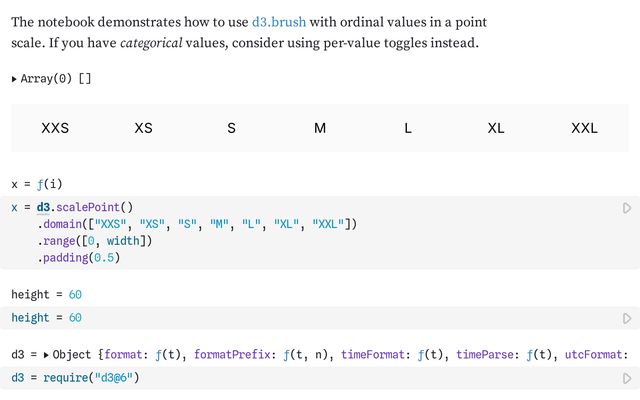
Task: Click the XS tick on the scale
Action: (144, 128)
